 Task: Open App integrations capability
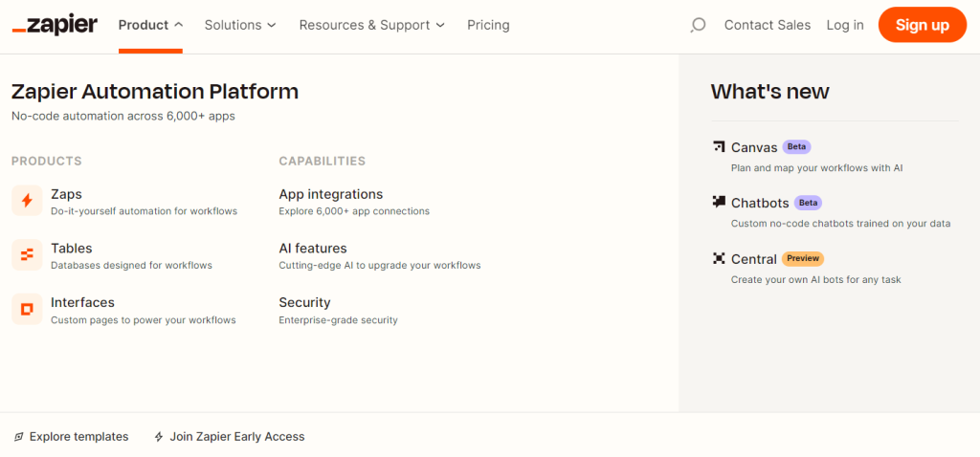(x=330, y=194)
